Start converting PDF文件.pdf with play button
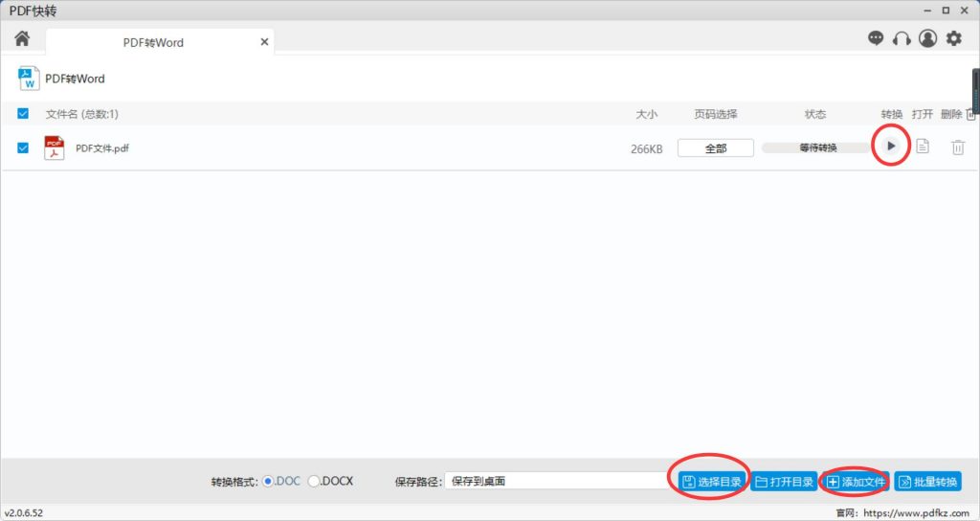This screenshot has height=521, width=980. point(891,146)
